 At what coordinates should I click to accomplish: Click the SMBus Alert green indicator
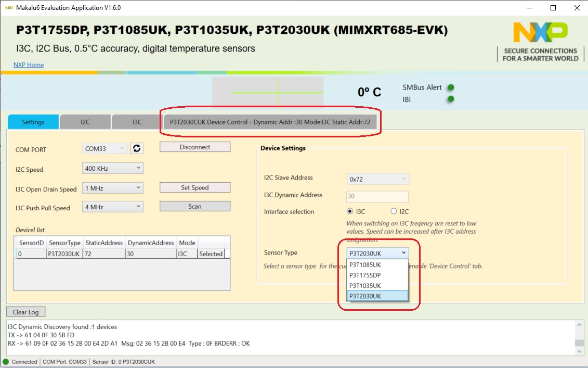click(451, 87)
